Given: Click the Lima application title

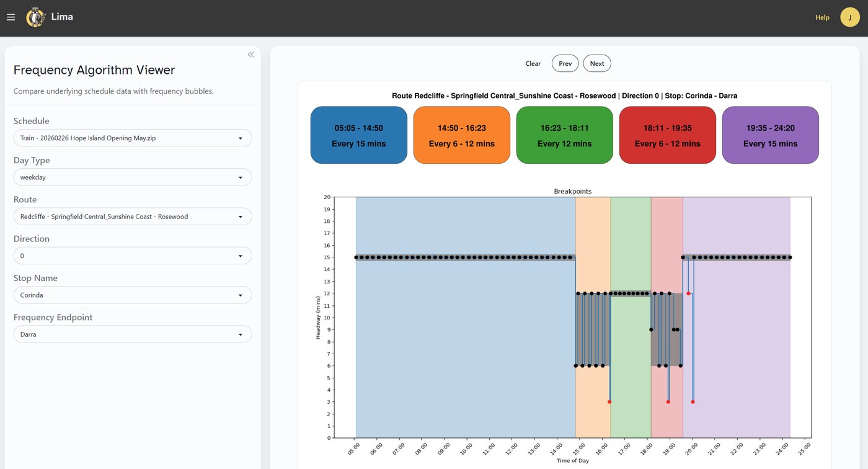Looking at the screenshot, I should (62, 17).
